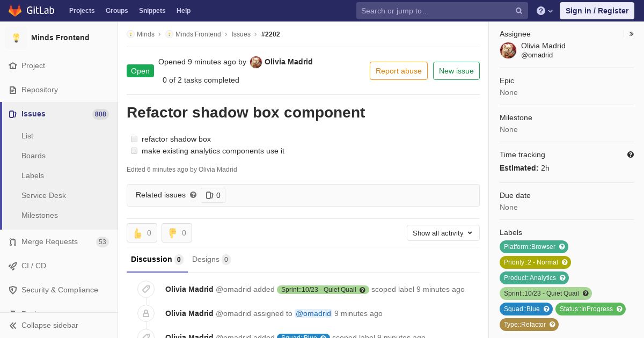Viewport: 644px width, 338px height.
Task: Click help icon on Status::InProgress label
Action: point(620,309)
